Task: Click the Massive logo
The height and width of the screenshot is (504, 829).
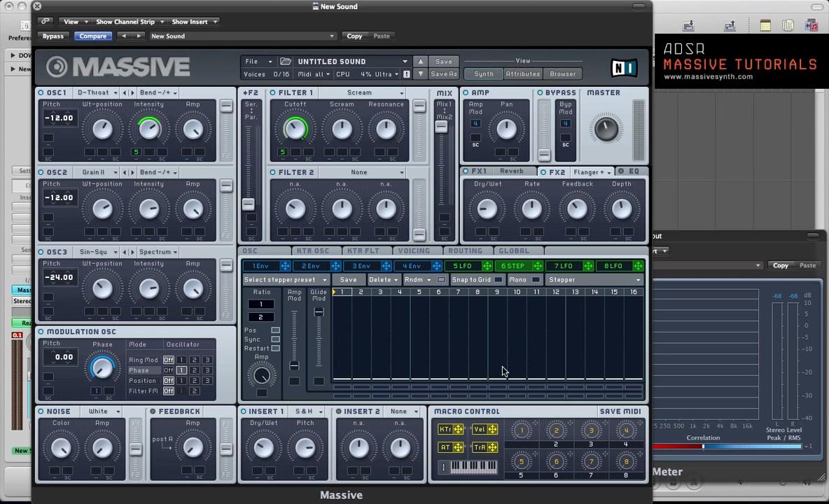Action: point(118,67)
